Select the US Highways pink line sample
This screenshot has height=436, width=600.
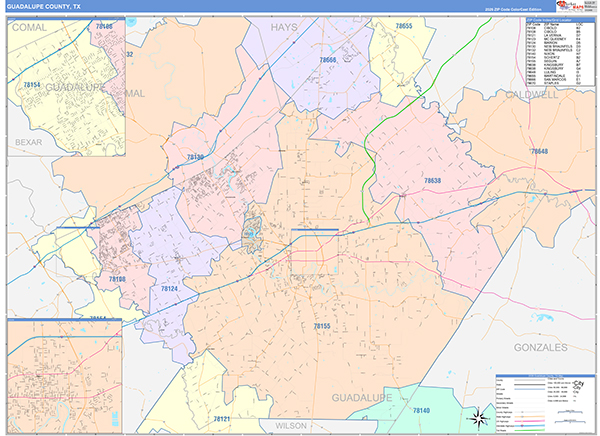pyautogui.click(x=530, y=421)
